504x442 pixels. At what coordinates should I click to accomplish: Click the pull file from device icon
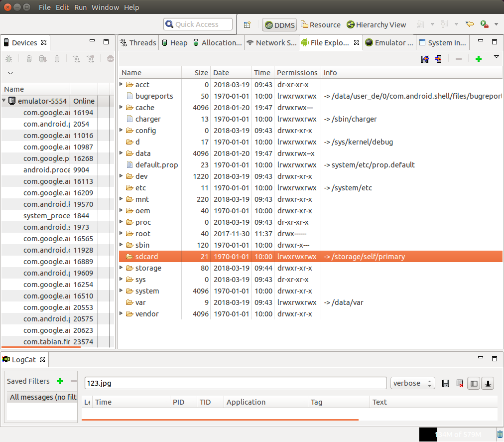tap(424, 59)
